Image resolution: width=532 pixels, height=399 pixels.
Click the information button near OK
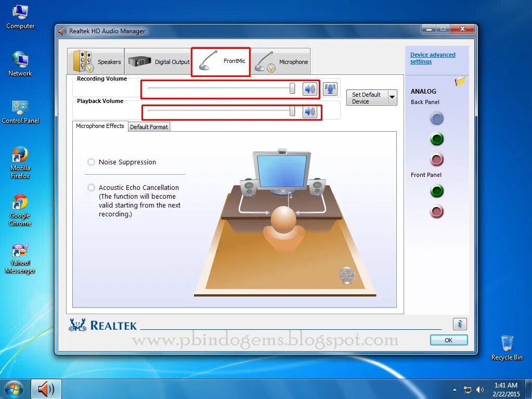460,324
